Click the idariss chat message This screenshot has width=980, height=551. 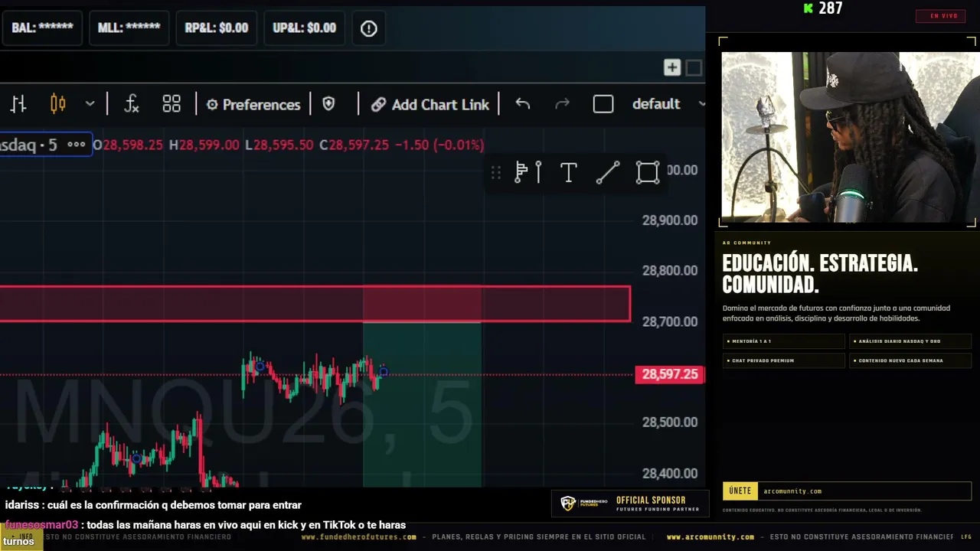(153, 505)
